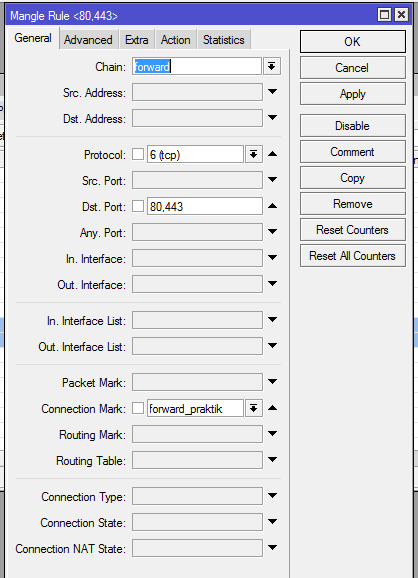Click the Chain input with forward

197,67
